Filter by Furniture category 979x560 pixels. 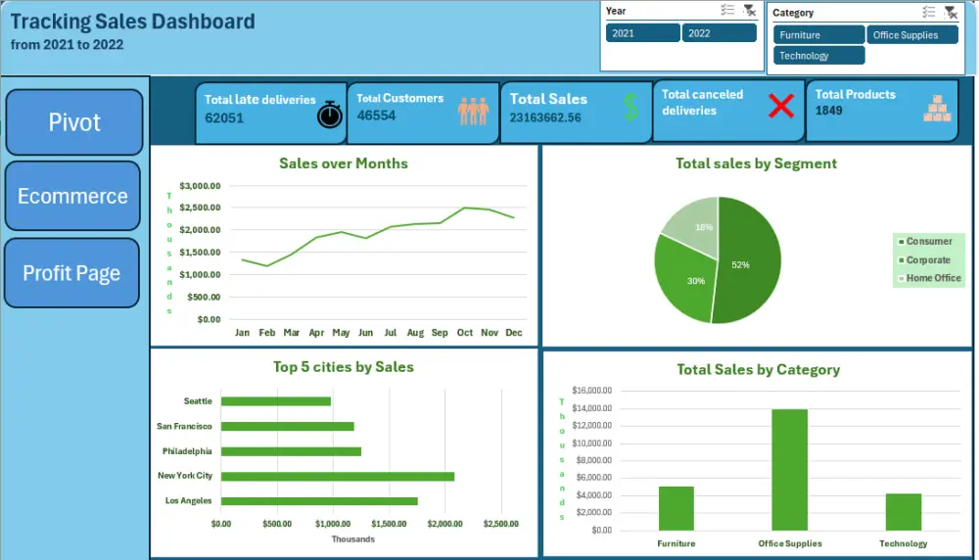coord(818,35)
